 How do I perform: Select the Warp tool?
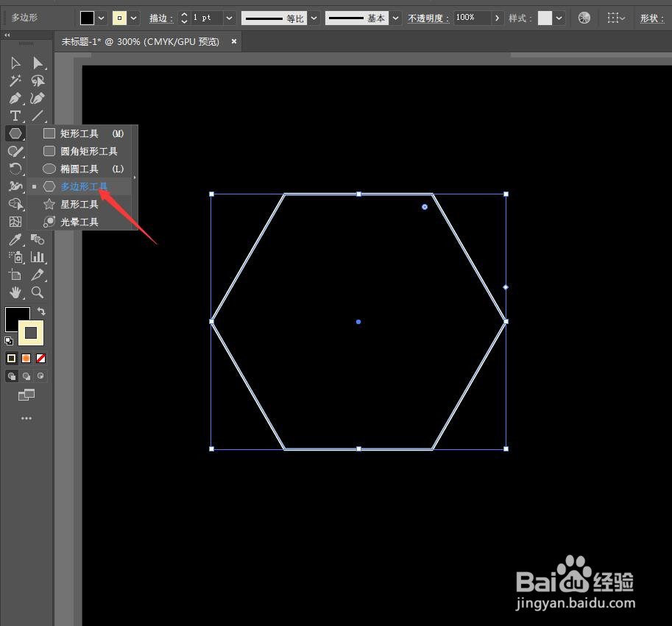tap(15, 186)
